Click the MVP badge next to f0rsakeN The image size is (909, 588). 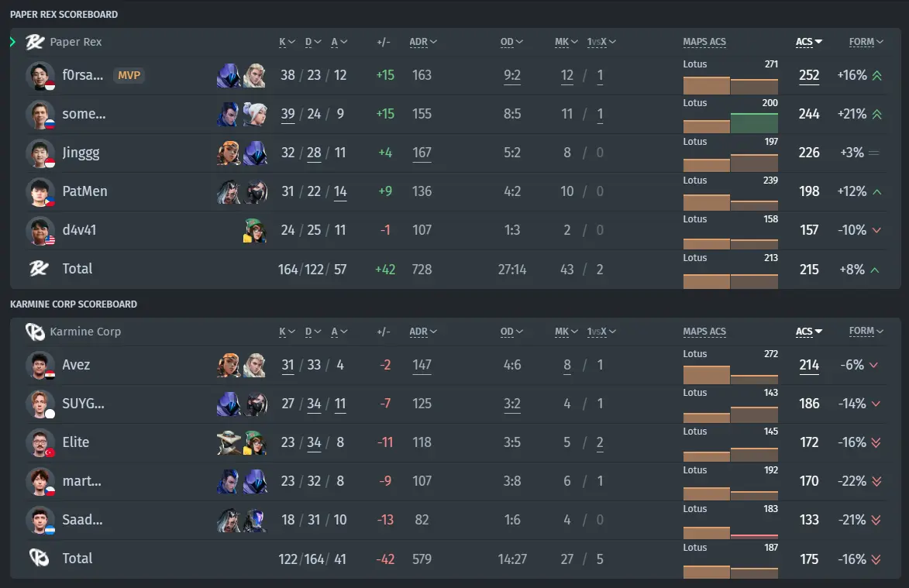(129, 75)
